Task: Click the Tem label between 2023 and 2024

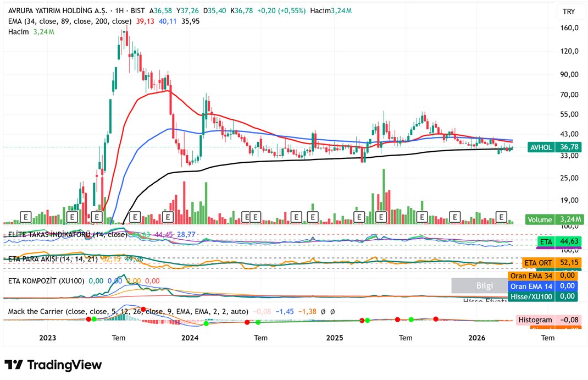Action: (119, 338)
